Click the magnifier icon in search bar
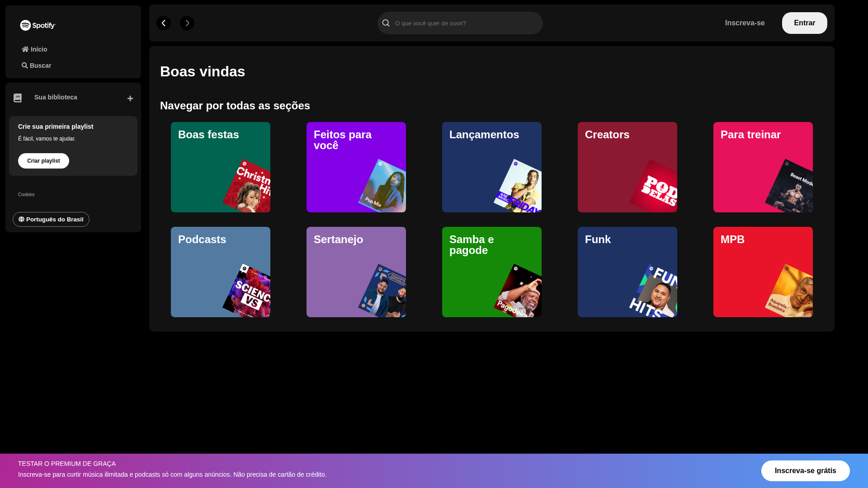The image size is (868, 488). [x=386, y=23]
